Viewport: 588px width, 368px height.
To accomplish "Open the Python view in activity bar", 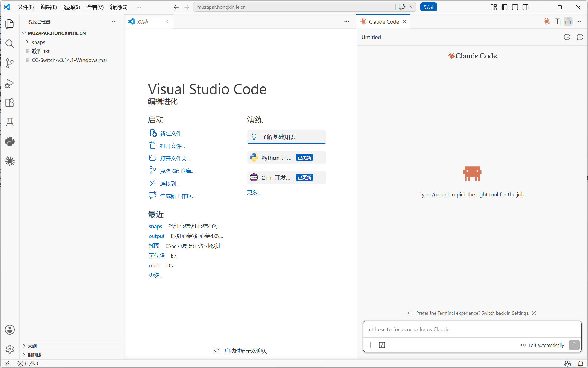I will click(10, 141).
